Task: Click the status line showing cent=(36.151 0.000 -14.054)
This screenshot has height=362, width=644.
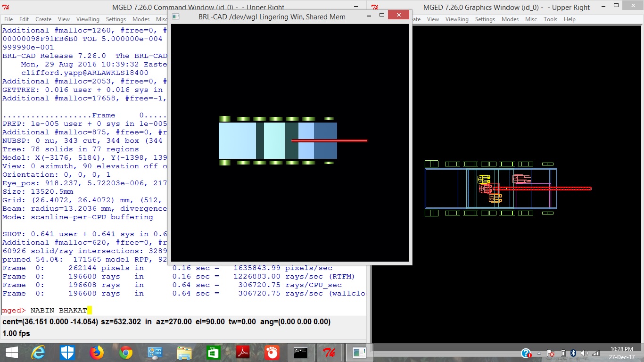Action: click(x=166, y=322)
